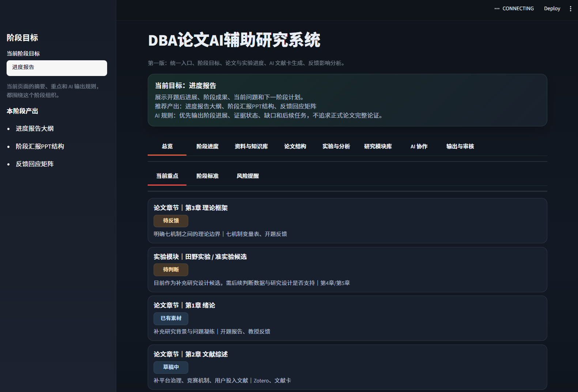
Task: Click the sidebar caption starting 当前页面的摘要
Action: pos(53,91)
